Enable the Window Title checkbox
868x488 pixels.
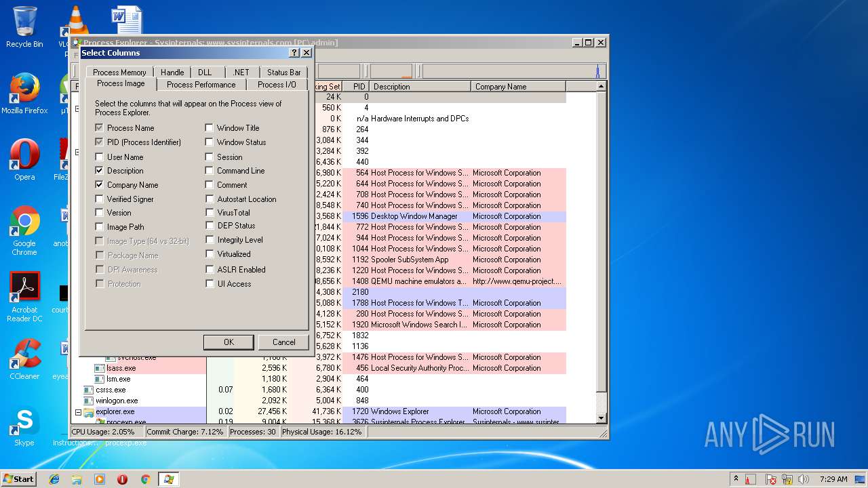210,128
